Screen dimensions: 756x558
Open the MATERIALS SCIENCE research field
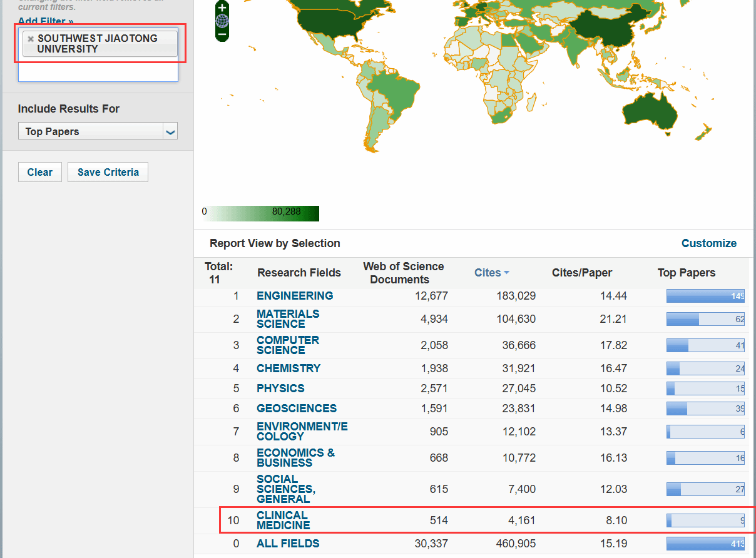pos(288,319)
